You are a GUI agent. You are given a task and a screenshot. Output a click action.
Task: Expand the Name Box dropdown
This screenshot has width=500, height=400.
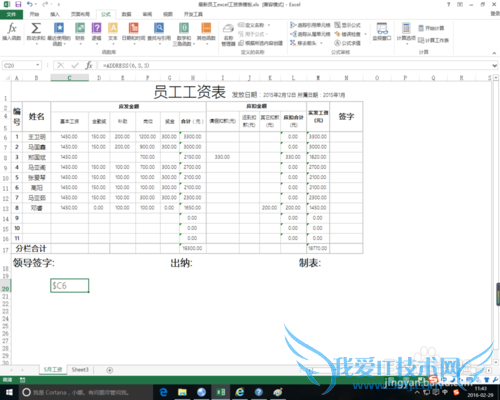point(38,65)
